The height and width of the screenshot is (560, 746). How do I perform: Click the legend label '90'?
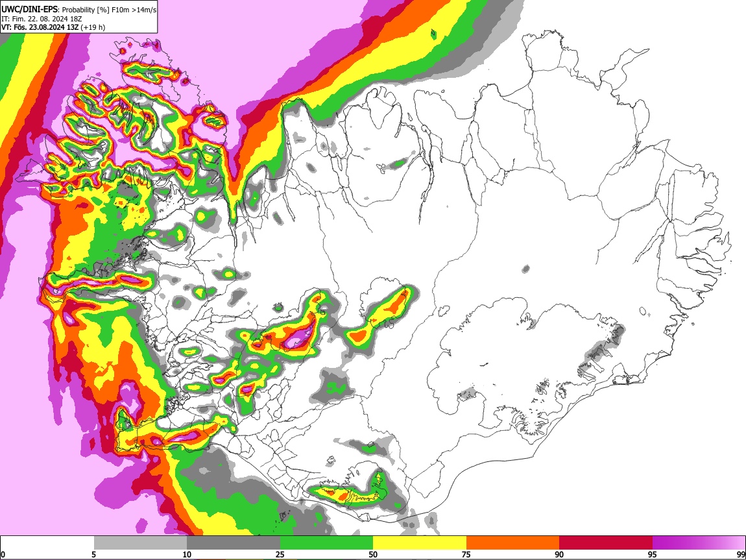pos(559,554)
